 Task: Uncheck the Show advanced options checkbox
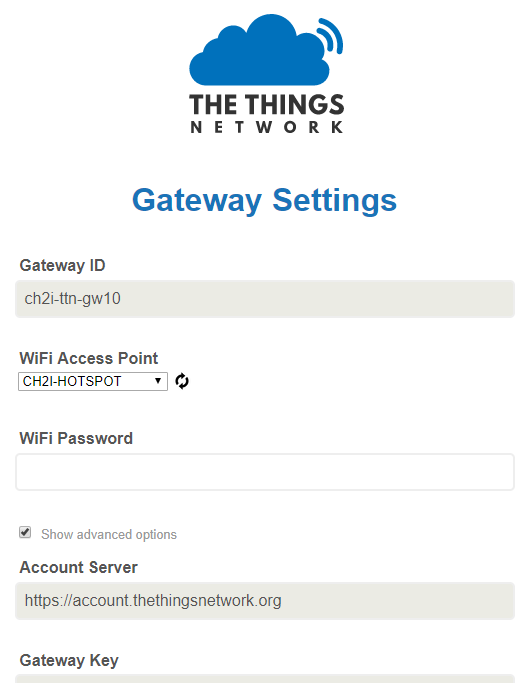25,532
